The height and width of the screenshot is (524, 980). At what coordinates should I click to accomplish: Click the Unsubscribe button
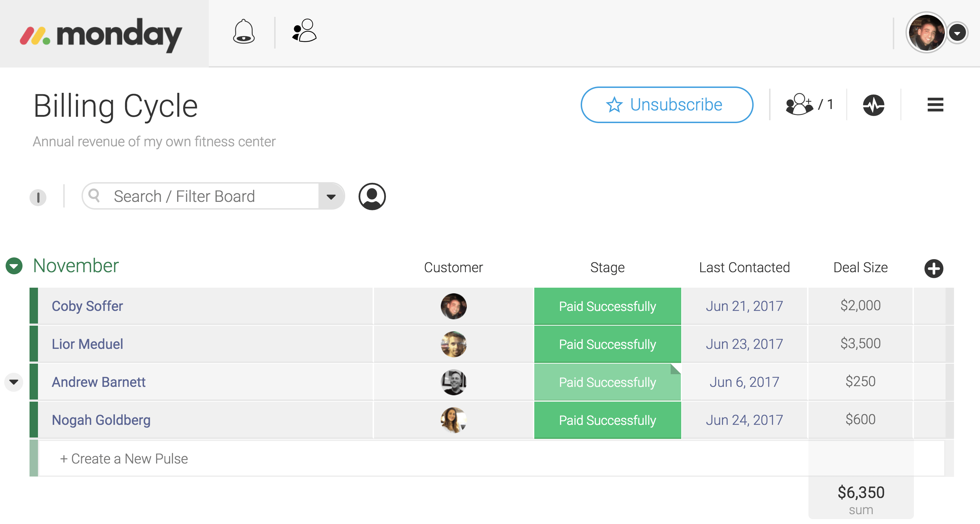tap(666, 105)
